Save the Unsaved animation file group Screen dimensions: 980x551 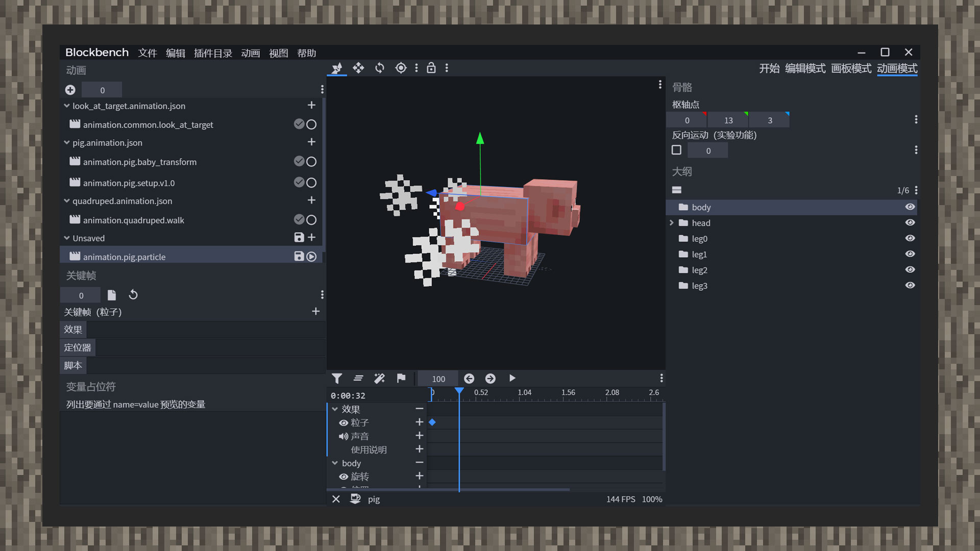(299, 237)
